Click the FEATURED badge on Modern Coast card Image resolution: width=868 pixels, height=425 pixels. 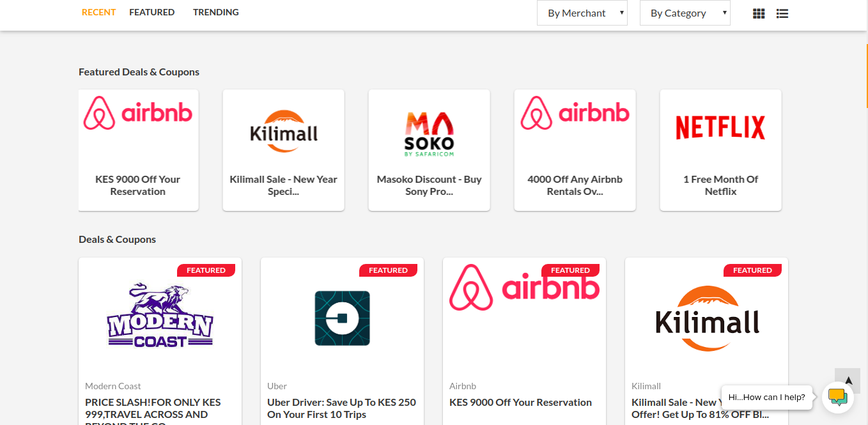click(x=206, y=270)
